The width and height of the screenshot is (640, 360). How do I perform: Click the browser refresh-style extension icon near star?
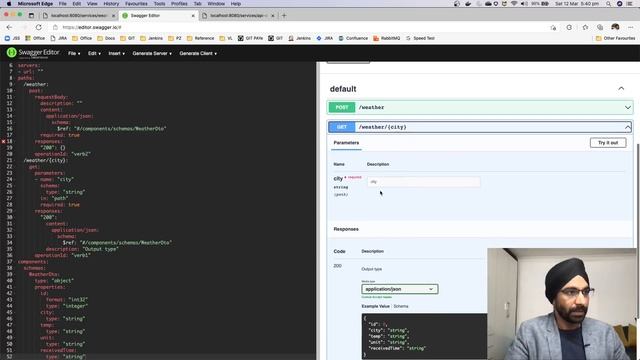[x=569, y=27]
